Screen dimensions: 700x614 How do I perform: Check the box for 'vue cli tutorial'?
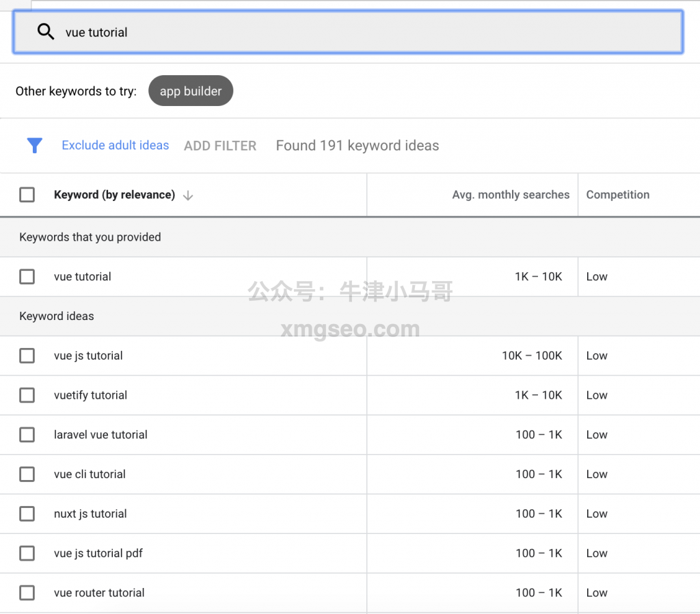(27, 474)
